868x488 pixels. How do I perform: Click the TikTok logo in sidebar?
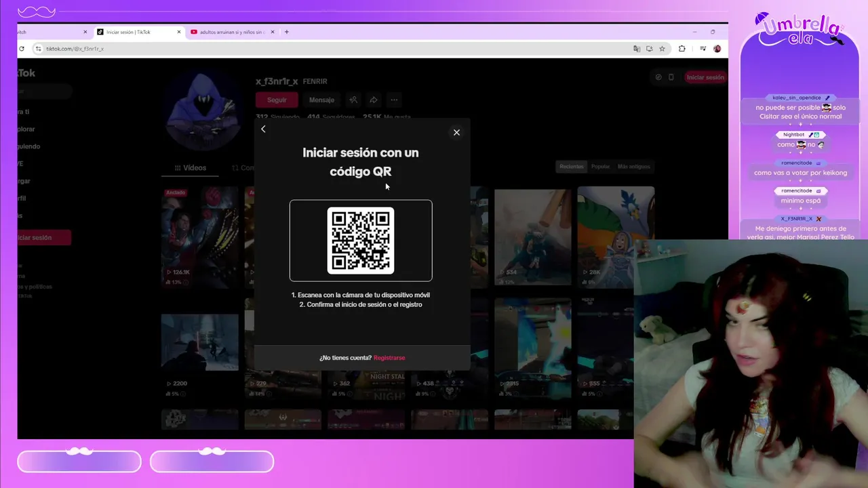pos(26,73)
